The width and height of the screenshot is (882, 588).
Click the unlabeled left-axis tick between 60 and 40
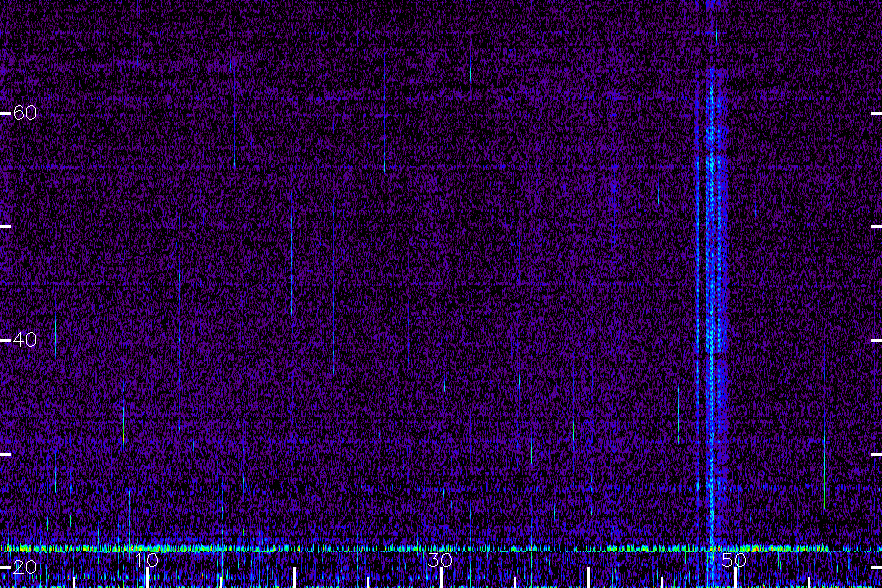point(5,226)
